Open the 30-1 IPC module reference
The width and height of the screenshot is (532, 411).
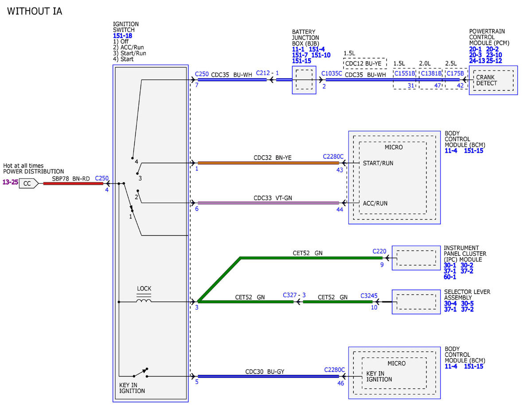450,265
